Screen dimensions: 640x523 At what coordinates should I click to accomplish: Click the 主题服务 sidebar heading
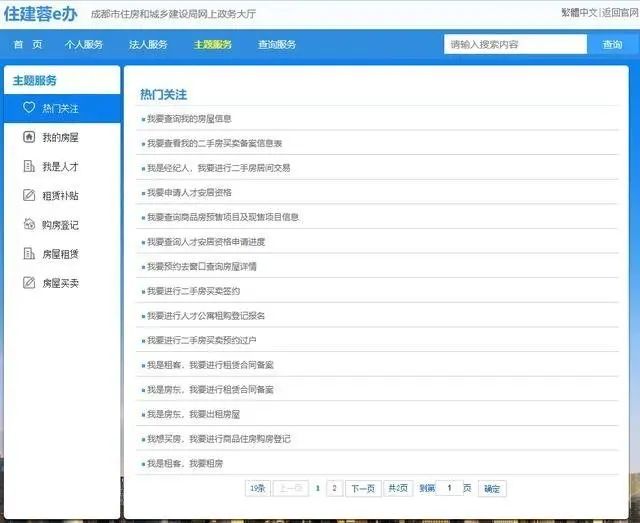click(35, 80)
